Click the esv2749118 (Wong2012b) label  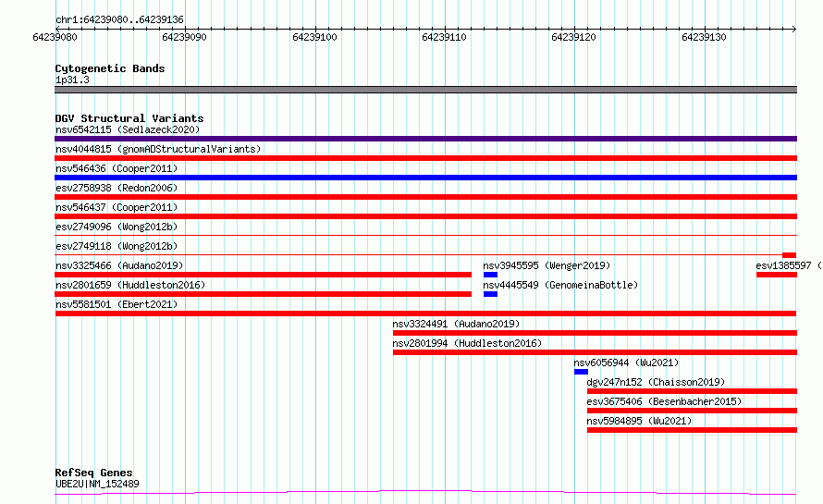pyautogui.click(x=117, y=246)
